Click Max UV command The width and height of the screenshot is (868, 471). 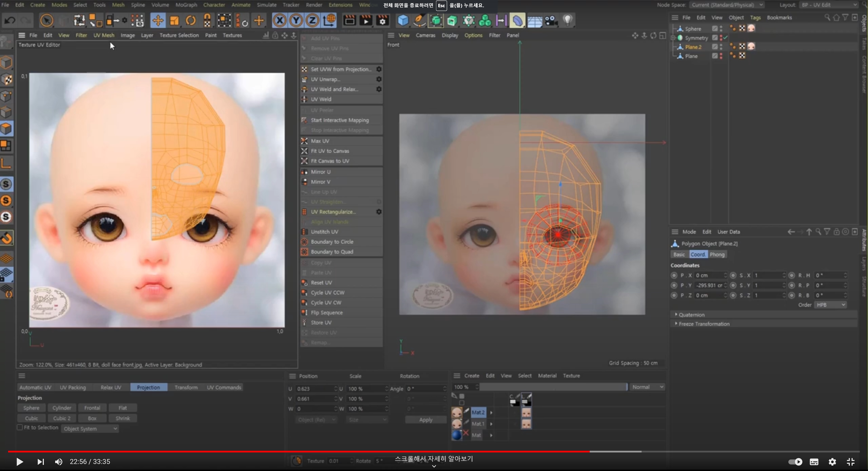[x=341, y=141]
